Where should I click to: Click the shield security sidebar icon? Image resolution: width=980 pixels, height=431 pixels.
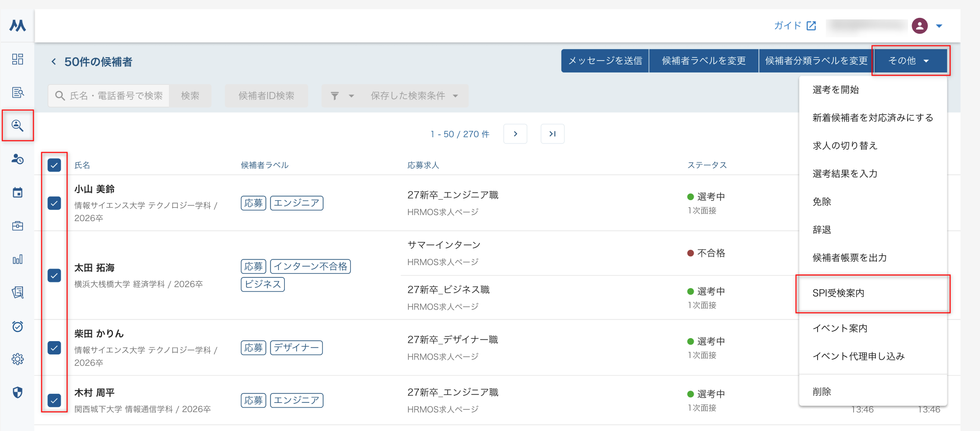[x=17, y=392]
